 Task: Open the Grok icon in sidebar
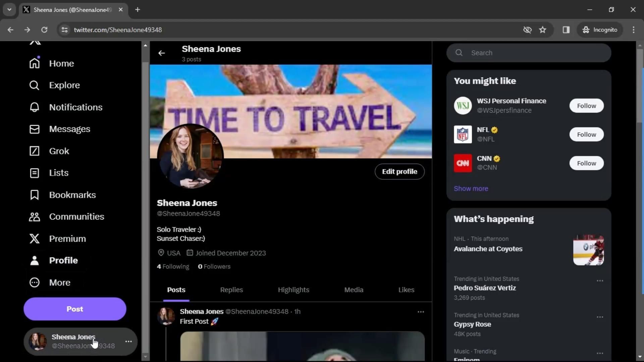[x=35, y=151]
